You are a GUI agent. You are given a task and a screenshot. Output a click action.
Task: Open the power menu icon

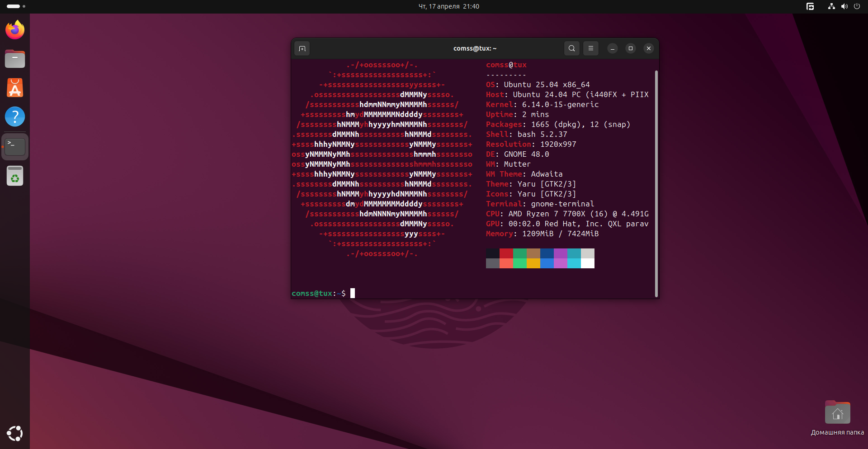[857, 6]
